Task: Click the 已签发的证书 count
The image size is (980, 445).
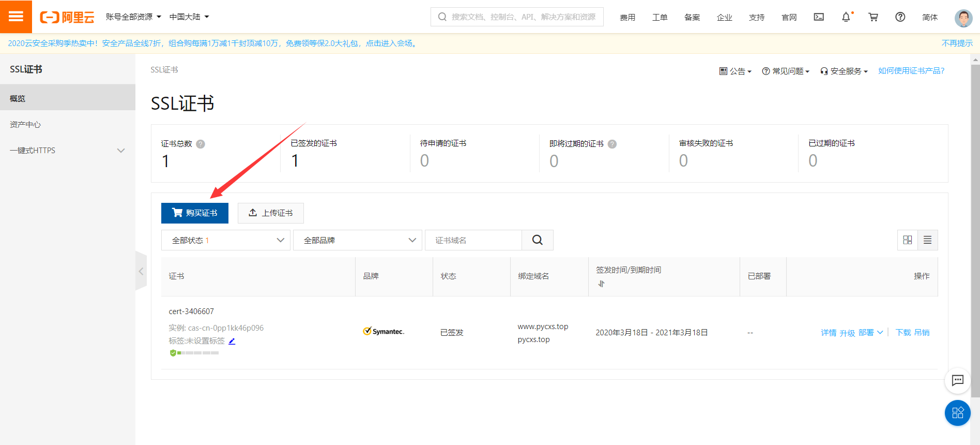Action: click(x=295, y=161)
